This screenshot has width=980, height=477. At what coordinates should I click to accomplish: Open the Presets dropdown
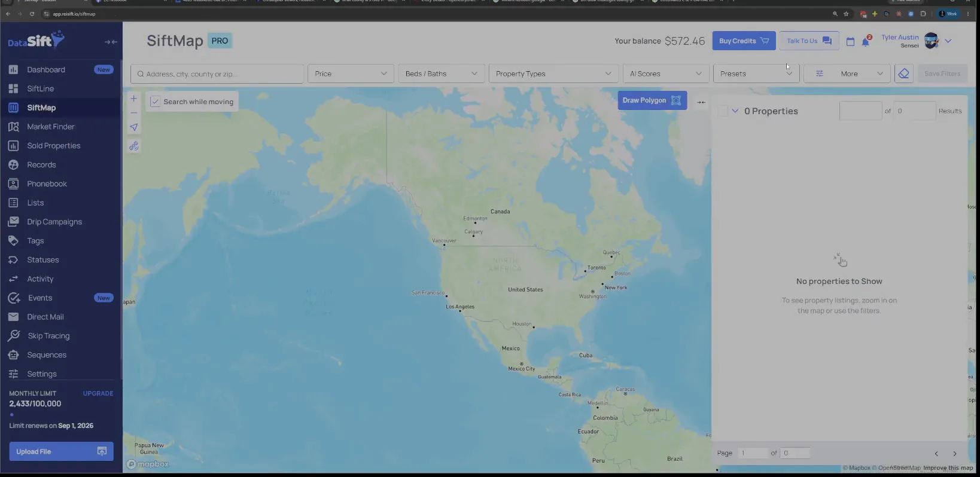click(x=756, y=74)
